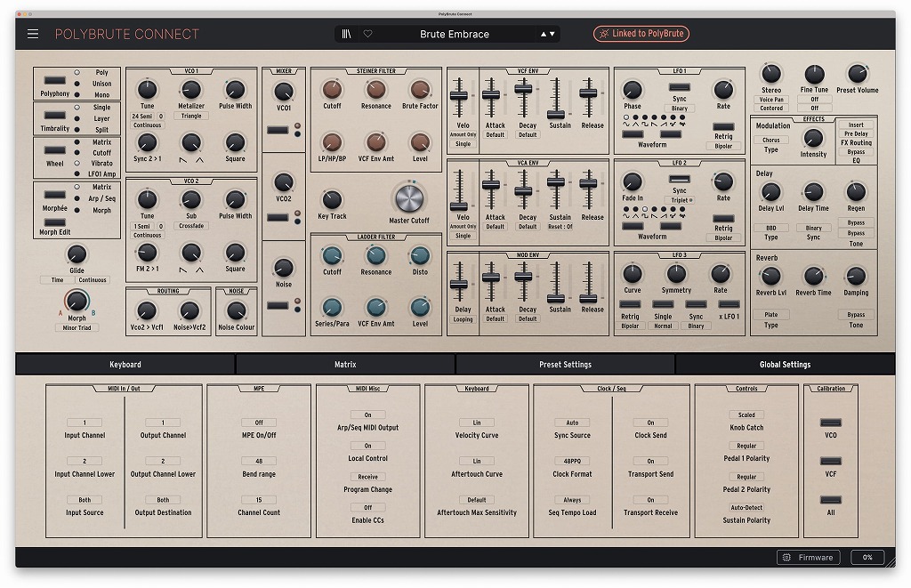Click the Steiner filter Cutoff knob

tap(333, 90)
